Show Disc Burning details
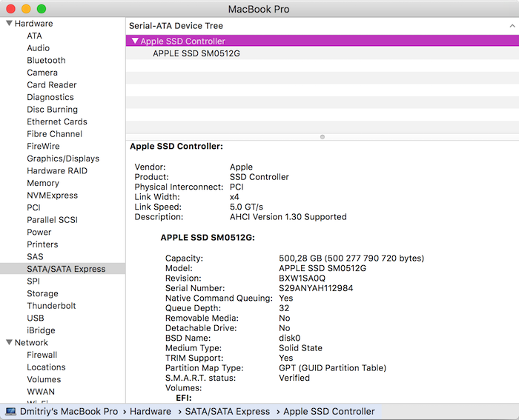 click(x=53, y=109)
